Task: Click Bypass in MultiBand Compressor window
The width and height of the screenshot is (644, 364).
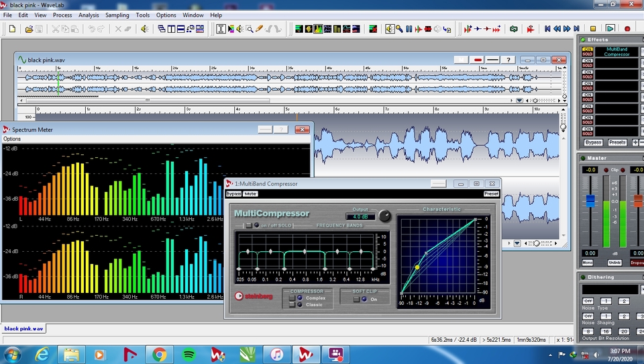Action: (x=233, y=193)
